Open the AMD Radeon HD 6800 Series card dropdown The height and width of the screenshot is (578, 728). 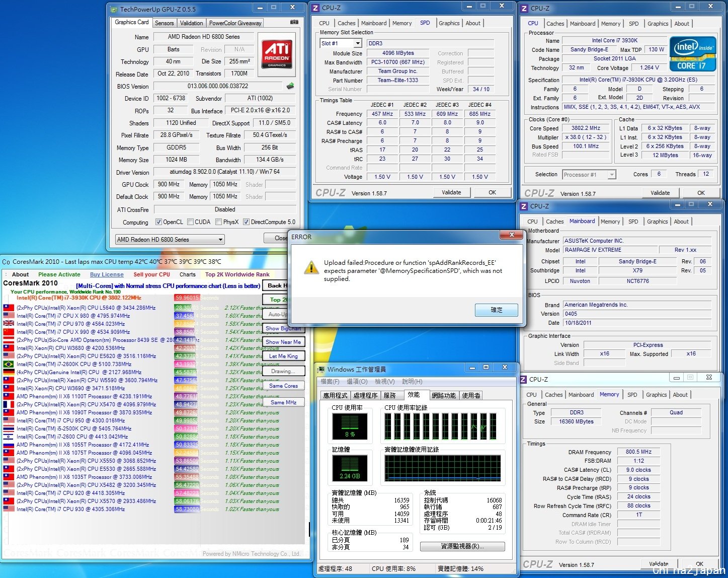(170, 240)
